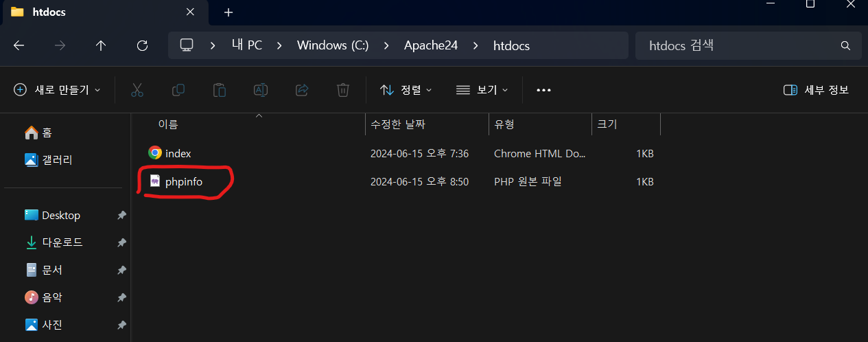
Task: Click the PC monitor icon in address bar
Action: 187,45
